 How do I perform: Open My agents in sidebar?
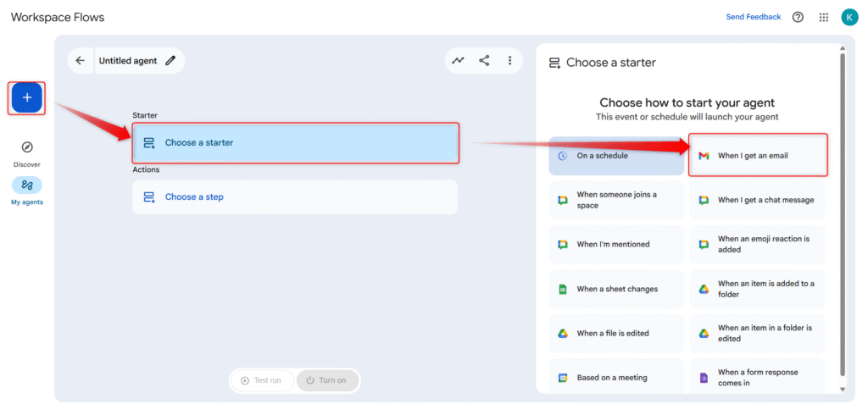pos(26,185)
